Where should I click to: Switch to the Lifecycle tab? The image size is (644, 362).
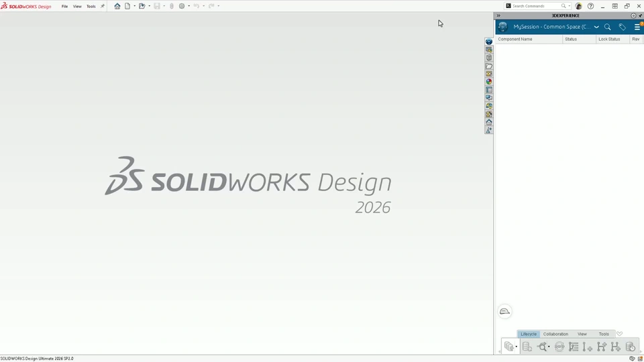[x=529, y=334]
